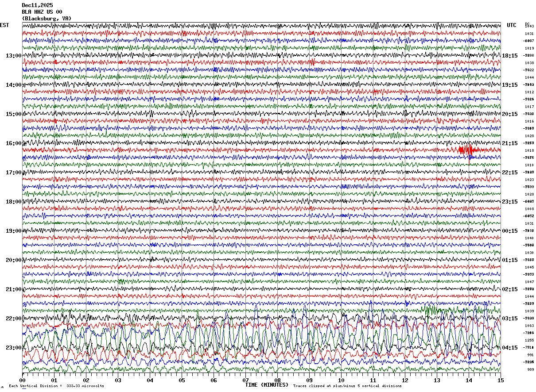Click the 00 minute tick label
Image resolution: width=536 pixels, height=392 pixels.
pos(23,380)
